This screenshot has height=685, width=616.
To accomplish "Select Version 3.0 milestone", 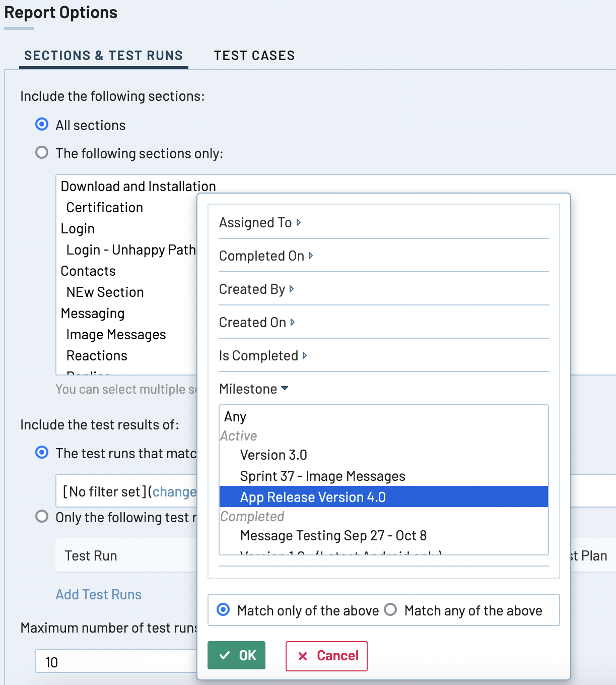I will [x=273, y=455].
